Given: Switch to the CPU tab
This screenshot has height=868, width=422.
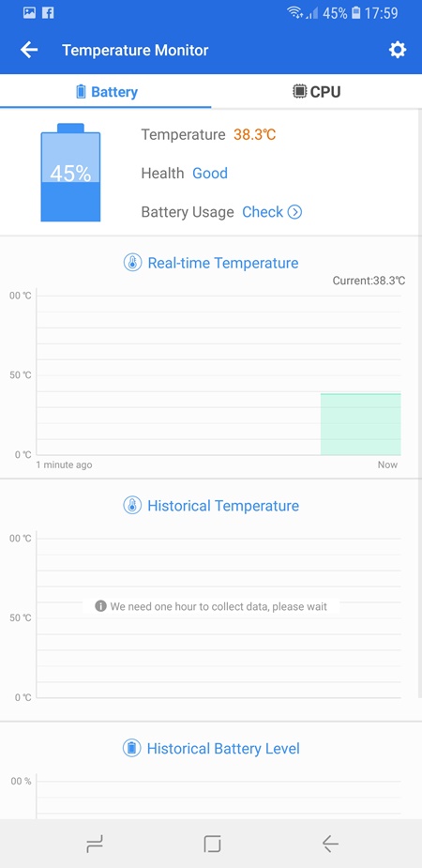Looking at the screenshot, I should click(x=316, y=91).
